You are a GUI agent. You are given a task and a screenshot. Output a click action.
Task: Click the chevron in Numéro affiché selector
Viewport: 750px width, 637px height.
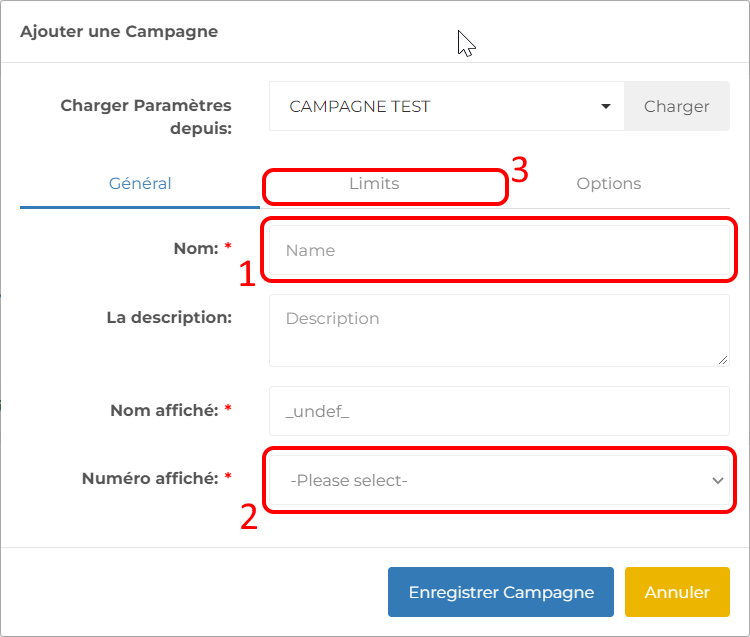[x=717, y=481]
